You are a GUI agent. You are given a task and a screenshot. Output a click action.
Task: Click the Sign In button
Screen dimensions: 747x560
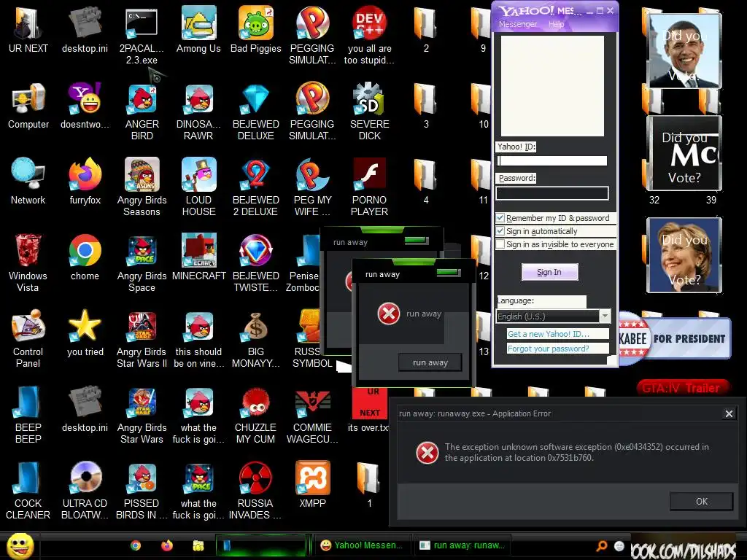(550, 272)
